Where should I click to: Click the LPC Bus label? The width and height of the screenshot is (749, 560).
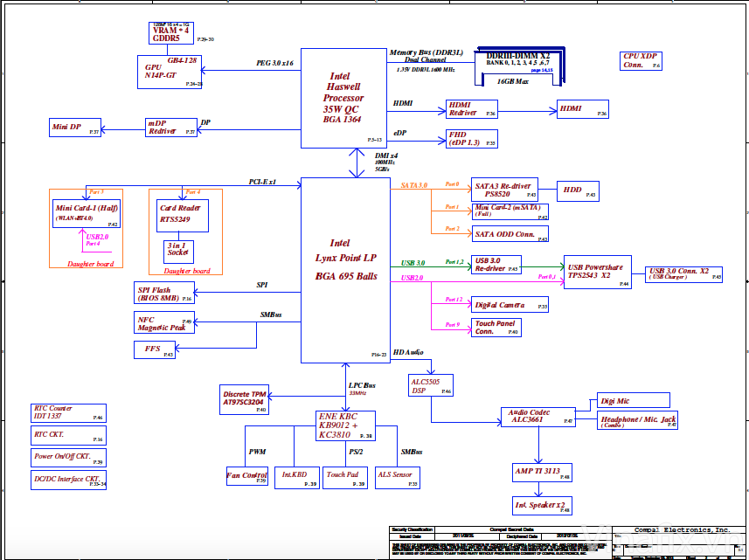[x=362, y=385]
